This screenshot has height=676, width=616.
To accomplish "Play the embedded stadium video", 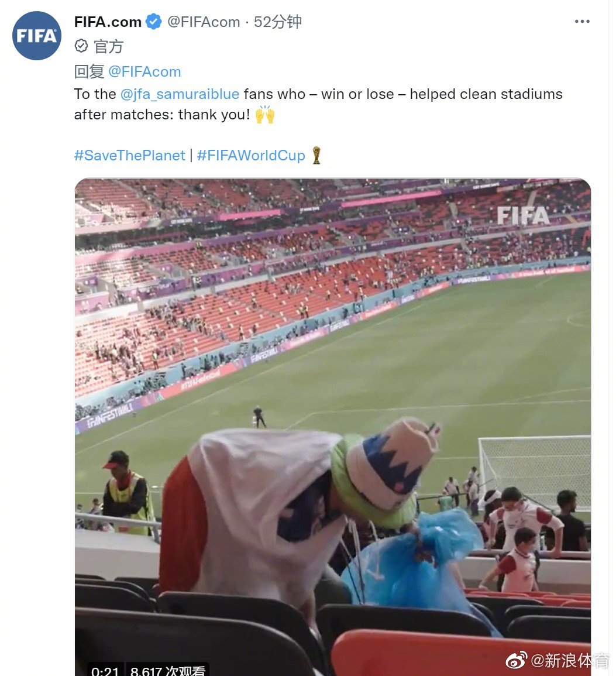I will tap(332, 427).
